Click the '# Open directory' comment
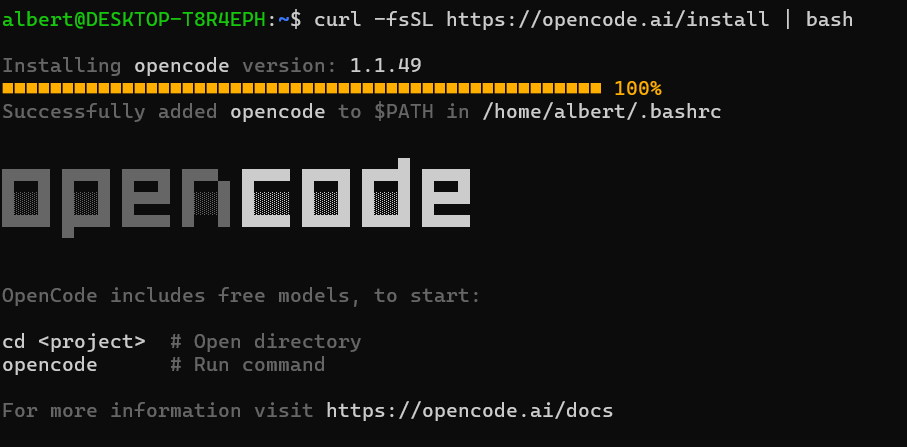Screen dimensions: 907x447 (x=266, y=342)
